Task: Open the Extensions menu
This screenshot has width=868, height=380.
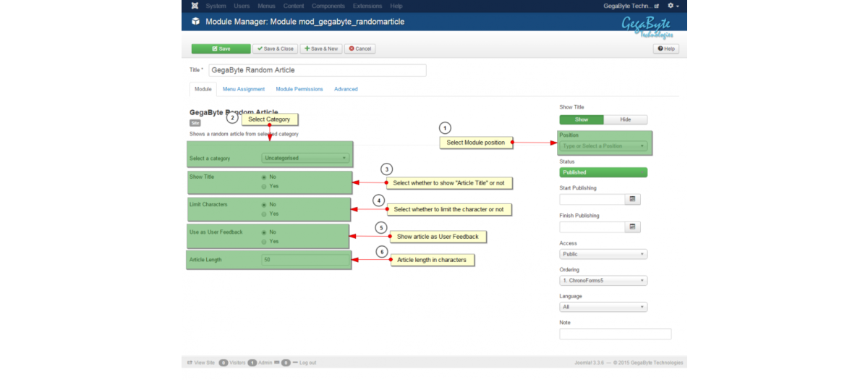Action: (367, 6)
